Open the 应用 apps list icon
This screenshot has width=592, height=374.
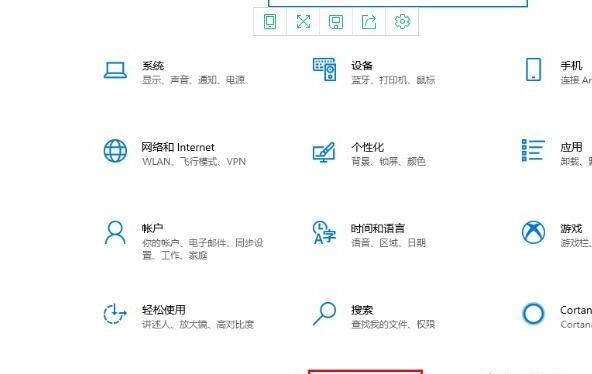click(x=533, y=150)
